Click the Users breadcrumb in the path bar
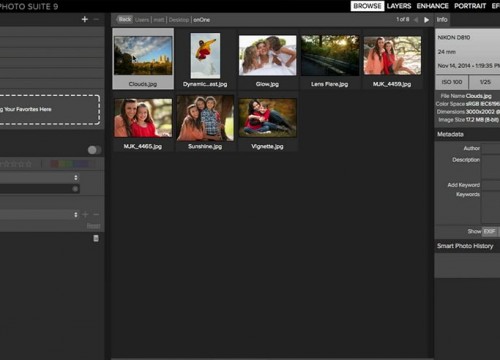Image resolution: width=500 pixels, height=360 pixels. point(142,20)
